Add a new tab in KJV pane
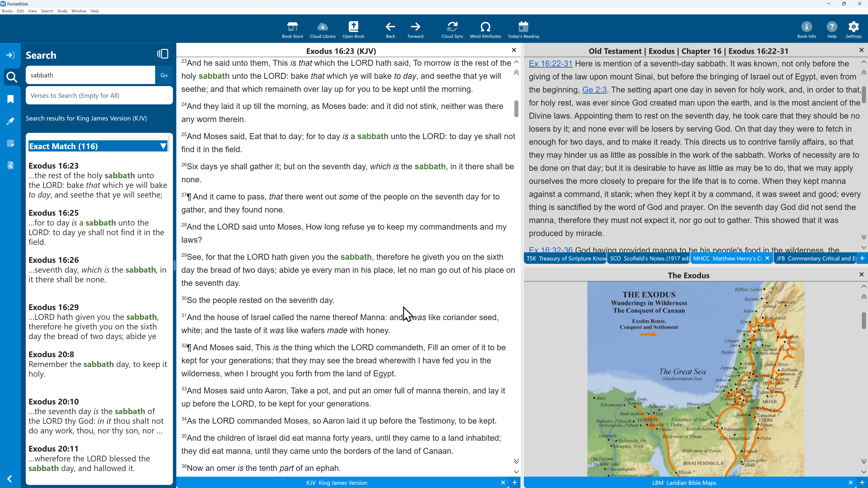This screenshot has height=488, width=868. point(515,482)
